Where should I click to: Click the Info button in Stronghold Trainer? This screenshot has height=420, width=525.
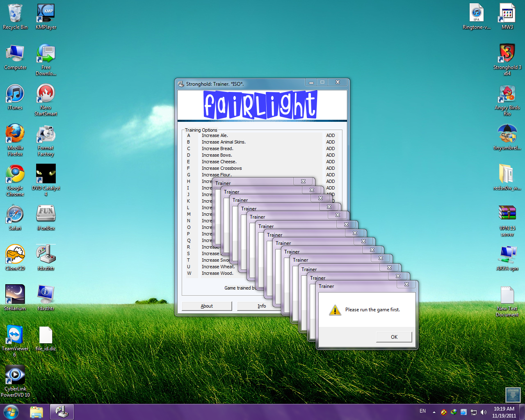click(x=262, y=306)
